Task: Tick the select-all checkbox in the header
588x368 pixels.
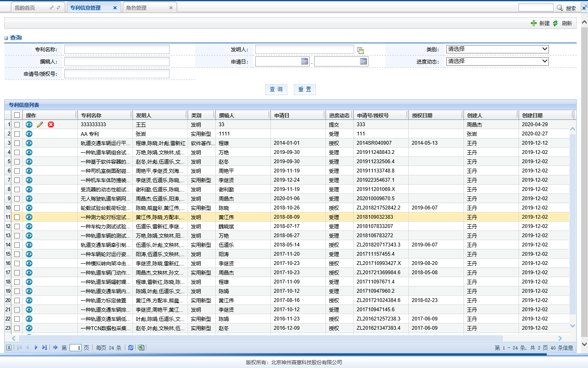Action: click(17, 115)
